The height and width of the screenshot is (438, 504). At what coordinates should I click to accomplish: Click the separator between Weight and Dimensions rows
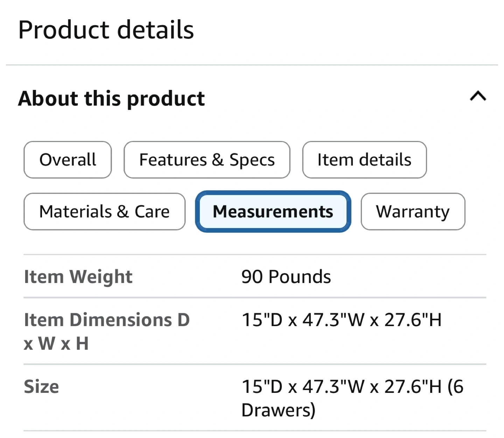click(x=255, y=298)
